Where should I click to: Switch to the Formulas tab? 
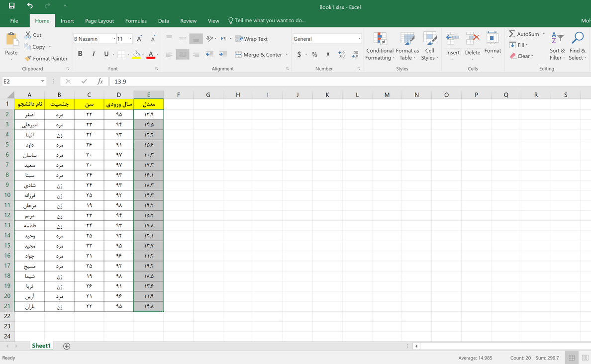[136, 21]
